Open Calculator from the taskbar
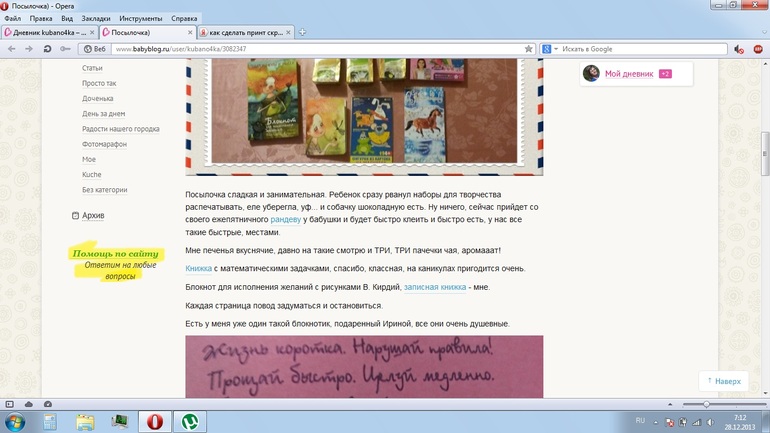This screenshot has width=770, height=433. pos(50,422)
